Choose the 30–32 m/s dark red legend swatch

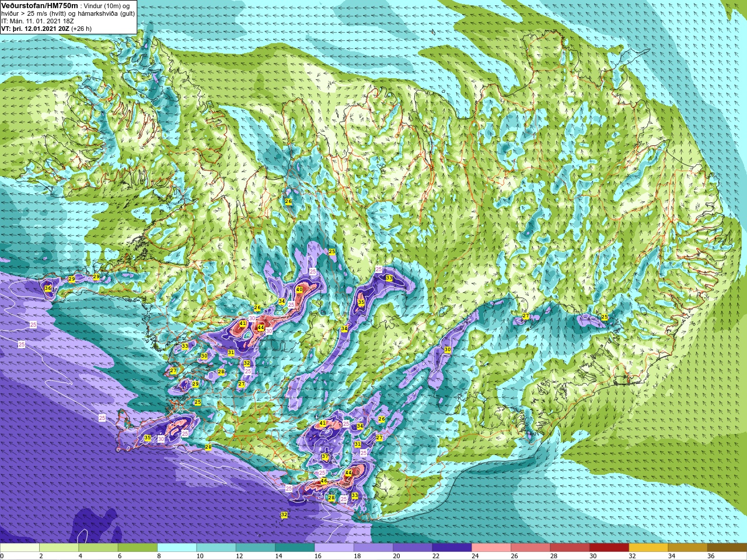(609, 548)
